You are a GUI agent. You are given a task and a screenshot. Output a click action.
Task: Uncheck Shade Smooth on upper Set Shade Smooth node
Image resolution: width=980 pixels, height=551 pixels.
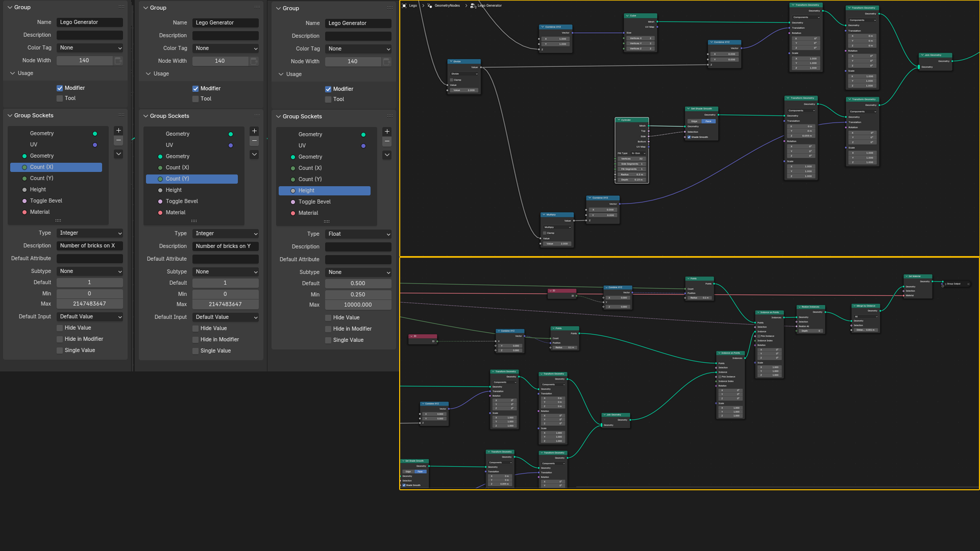pyautogui.click(x=689, y=137)
